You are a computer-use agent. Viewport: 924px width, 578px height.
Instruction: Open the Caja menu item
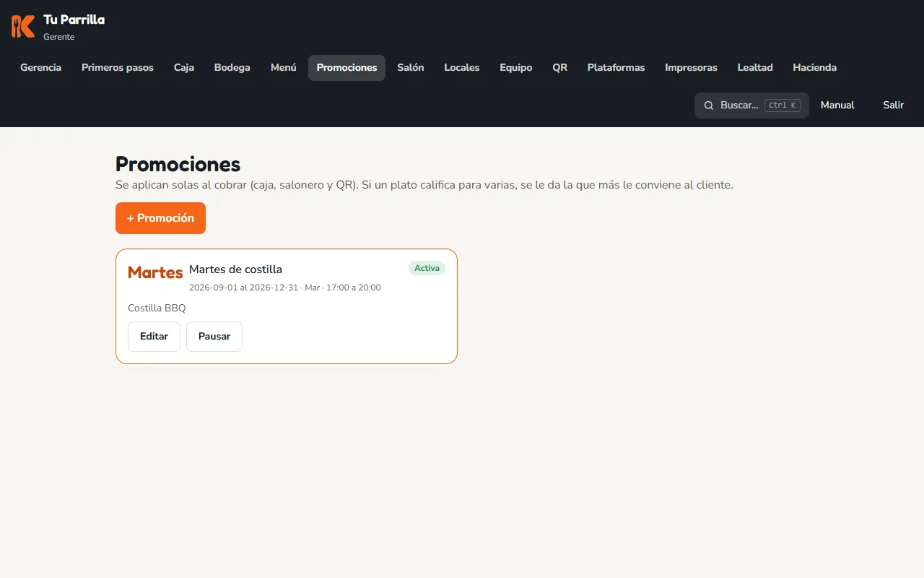(184, 68)
